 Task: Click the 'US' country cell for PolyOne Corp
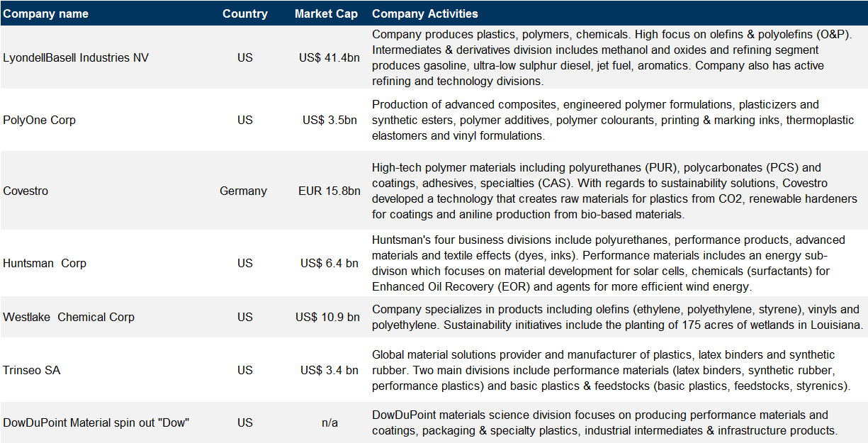245,120
